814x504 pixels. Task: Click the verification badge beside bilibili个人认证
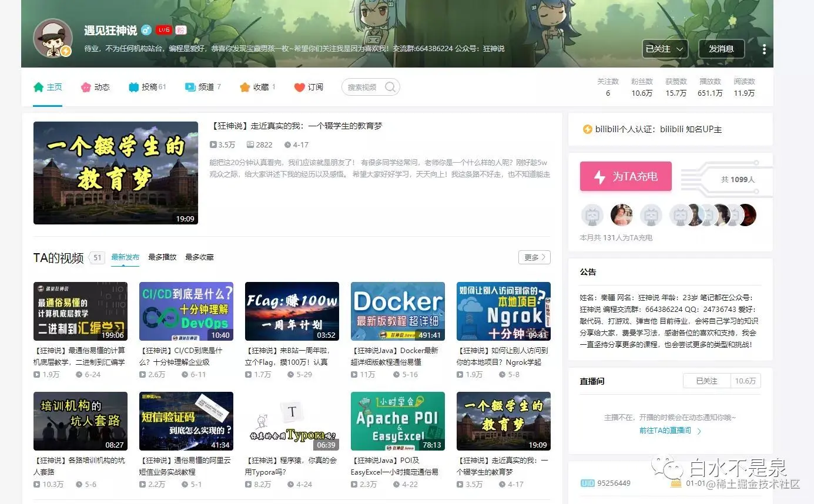[x=587, y=129]
